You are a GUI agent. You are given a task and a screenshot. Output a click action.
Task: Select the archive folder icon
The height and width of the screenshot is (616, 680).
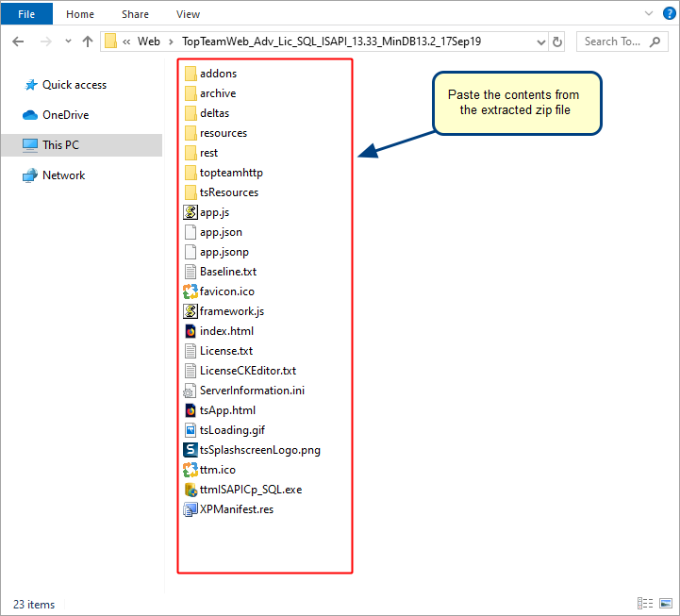point(191,93)
